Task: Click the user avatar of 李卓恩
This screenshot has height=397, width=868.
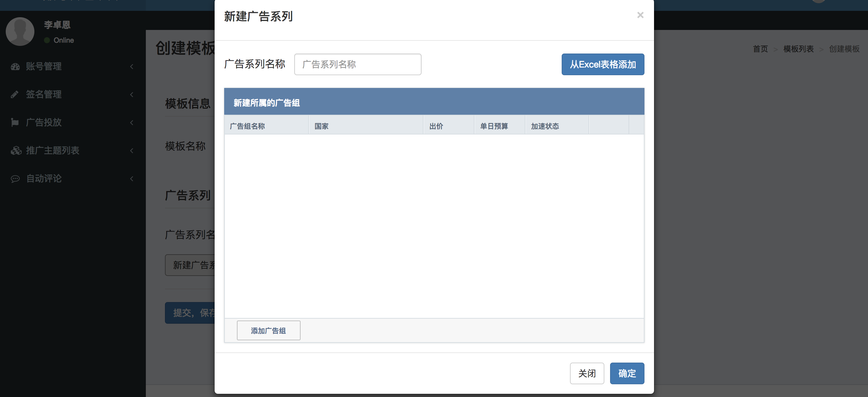Action: [x=20, y=31]
